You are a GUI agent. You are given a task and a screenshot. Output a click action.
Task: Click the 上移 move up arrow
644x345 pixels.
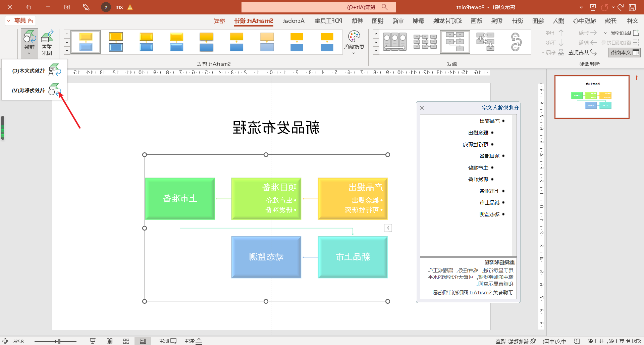pyautogui.click(x=561, y=33)
